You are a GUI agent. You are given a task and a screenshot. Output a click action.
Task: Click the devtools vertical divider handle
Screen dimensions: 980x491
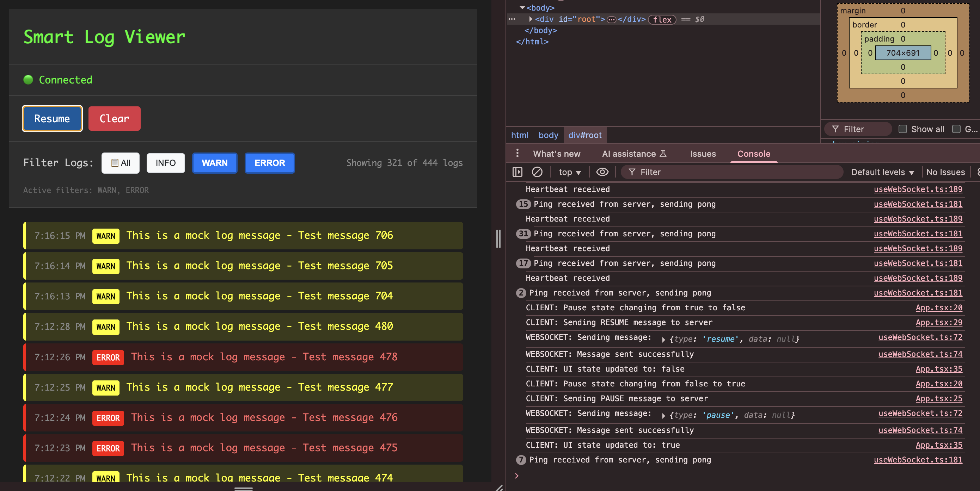pos(498,239)
